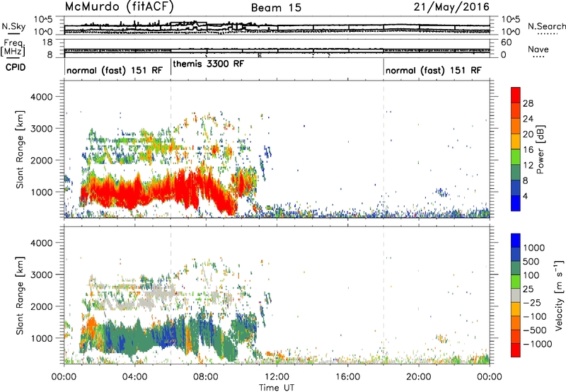The width and height of the screenshot is (566, 392).
Task: Select the 'N.Search' legend label
Action: point(546,26)
